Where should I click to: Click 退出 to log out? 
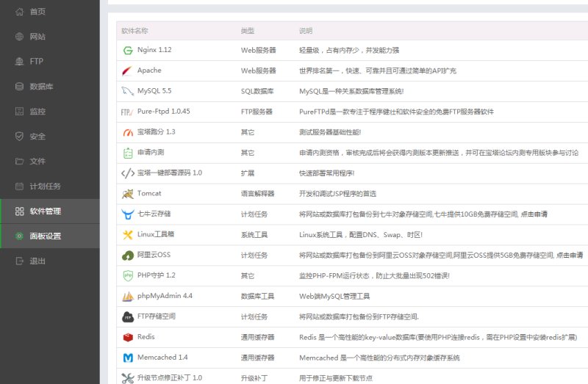[50, 261]
